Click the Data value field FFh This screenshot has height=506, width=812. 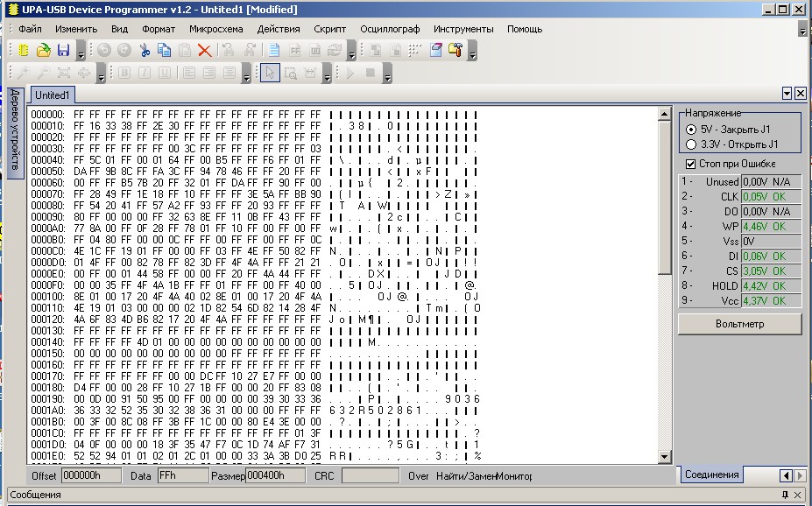point(182,475)
